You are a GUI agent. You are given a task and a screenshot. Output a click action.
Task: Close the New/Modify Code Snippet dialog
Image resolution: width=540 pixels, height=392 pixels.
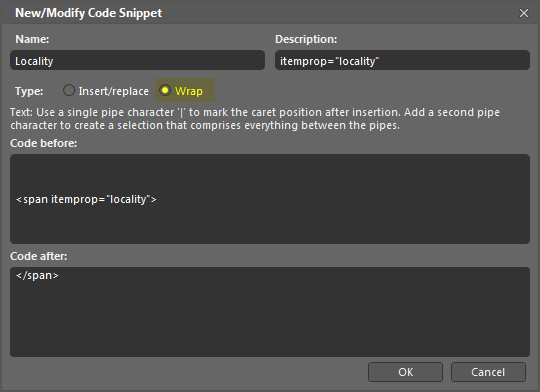[524, 13]
